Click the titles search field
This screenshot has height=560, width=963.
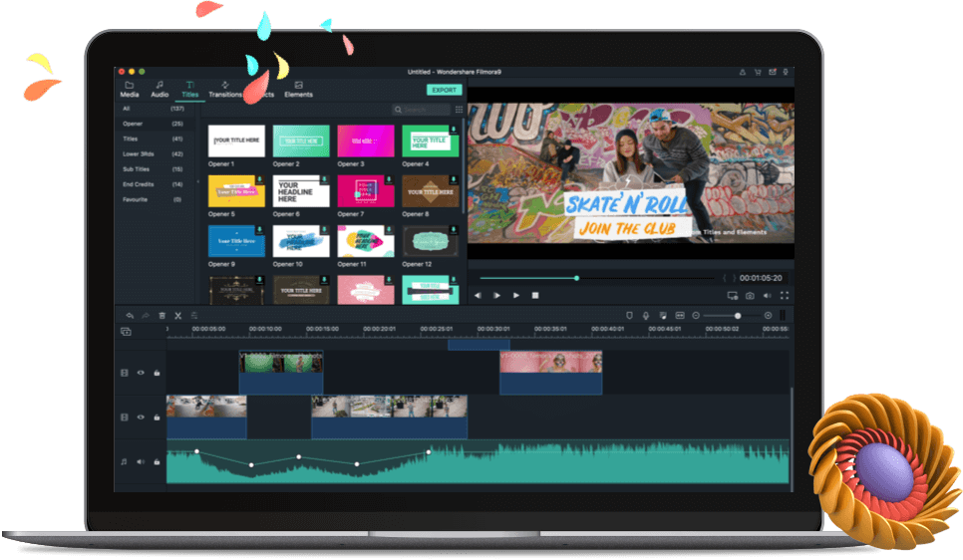(422, 110)
